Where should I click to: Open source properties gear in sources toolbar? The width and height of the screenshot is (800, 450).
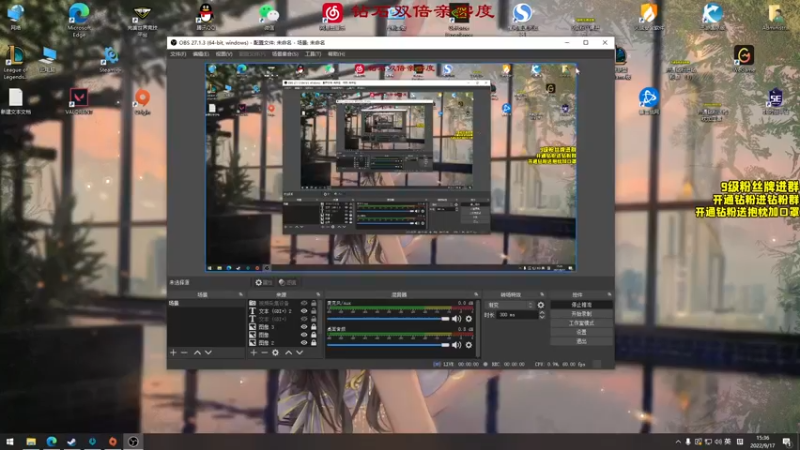pyautogui.click(x=275, y=353)
